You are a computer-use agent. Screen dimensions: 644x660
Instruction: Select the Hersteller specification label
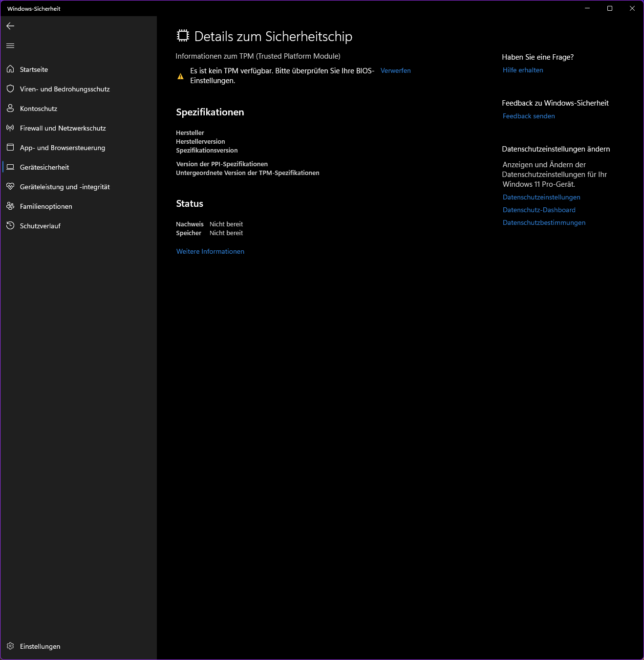coord(190,132)
